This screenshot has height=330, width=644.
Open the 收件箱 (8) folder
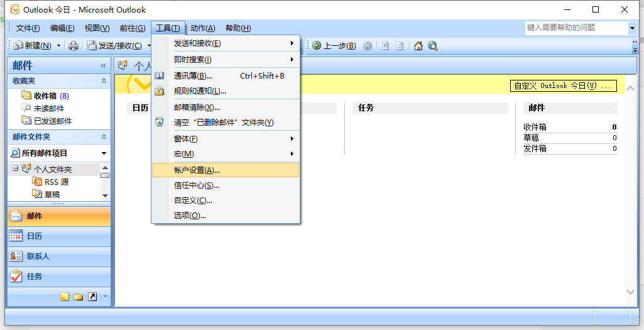tap(45, 96)
